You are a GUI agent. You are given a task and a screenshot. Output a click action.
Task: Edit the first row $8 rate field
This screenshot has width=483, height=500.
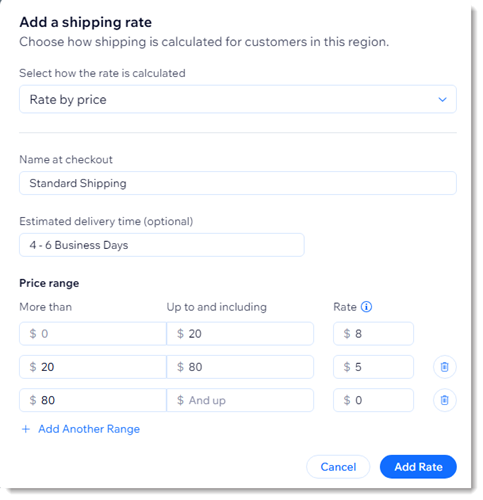point(373,333)
